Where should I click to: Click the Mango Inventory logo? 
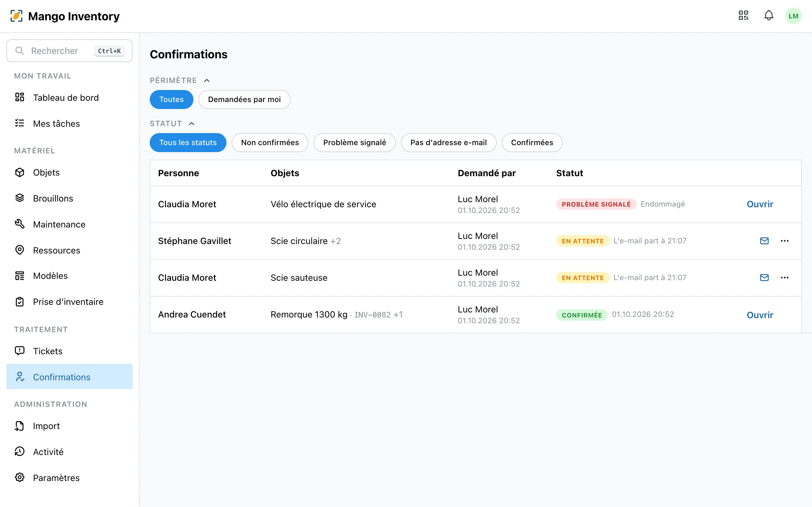65,16
